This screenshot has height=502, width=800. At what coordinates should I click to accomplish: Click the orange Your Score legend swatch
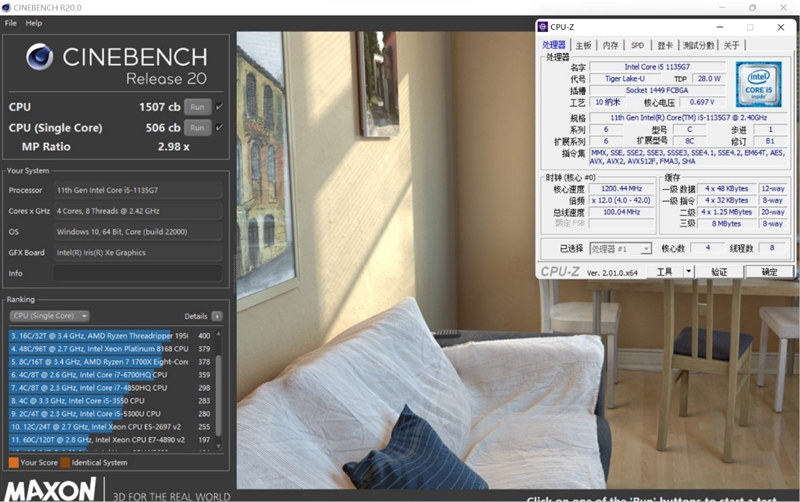14,463
